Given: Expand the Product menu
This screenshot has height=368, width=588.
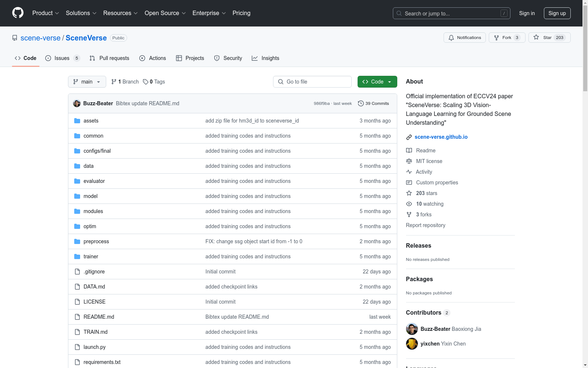Looking at the screenshot, I should (x=46, y=13).
